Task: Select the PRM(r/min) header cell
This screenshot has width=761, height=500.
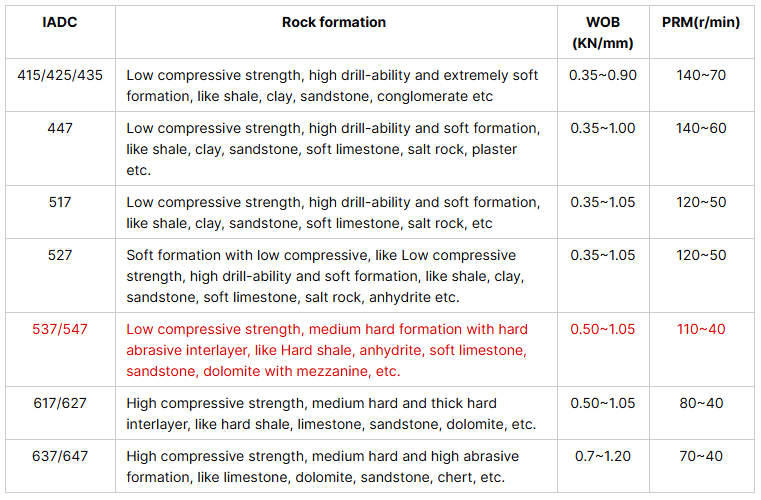Action: pos(701,22)
